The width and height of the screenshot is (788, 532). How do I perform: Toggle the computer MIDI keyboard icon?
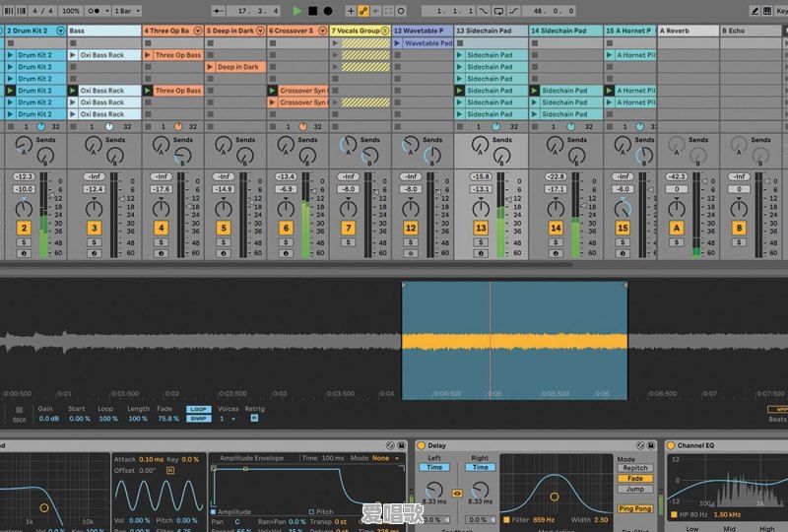point(767,11)
